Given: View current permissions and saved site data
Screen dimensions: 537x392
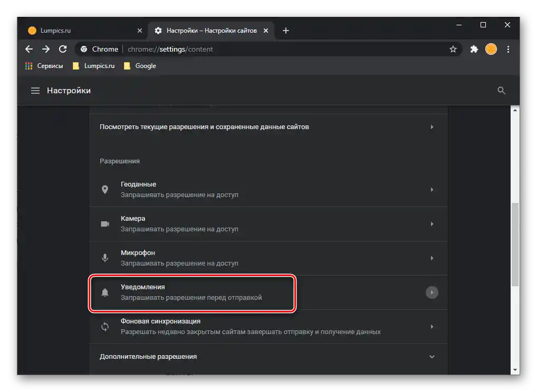Looking at the screenshot, I should [x=205, y=126].
